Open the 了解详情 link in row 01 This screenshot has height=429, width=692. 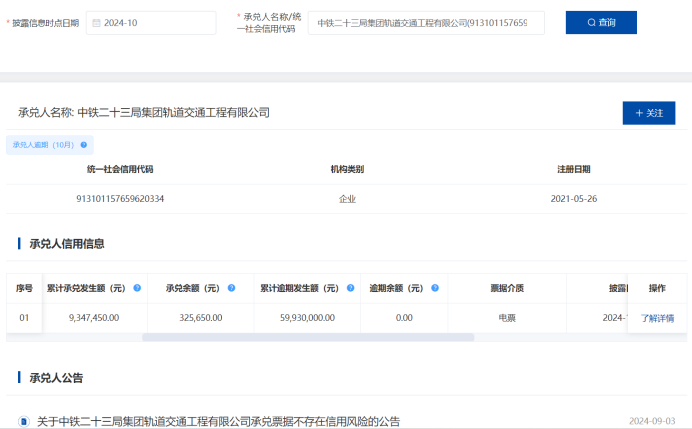657,318
